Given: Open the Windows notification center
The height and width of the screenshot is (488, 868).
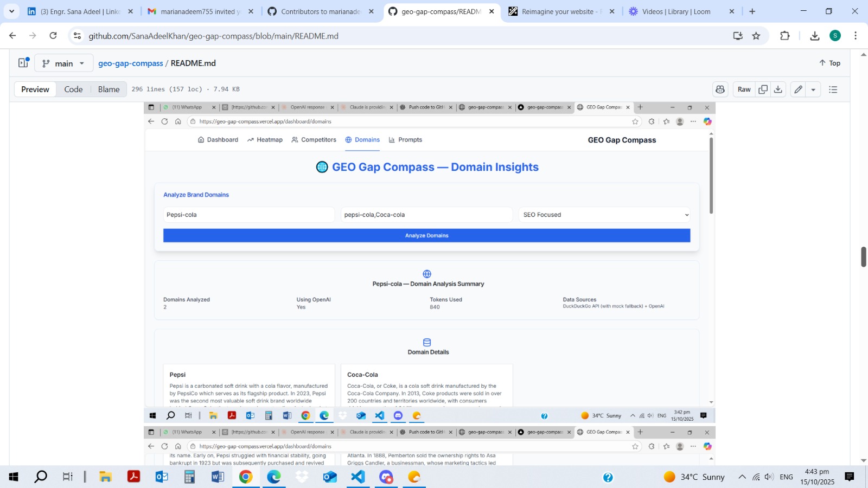Looking at the screenshot, I should click(850, 477).
